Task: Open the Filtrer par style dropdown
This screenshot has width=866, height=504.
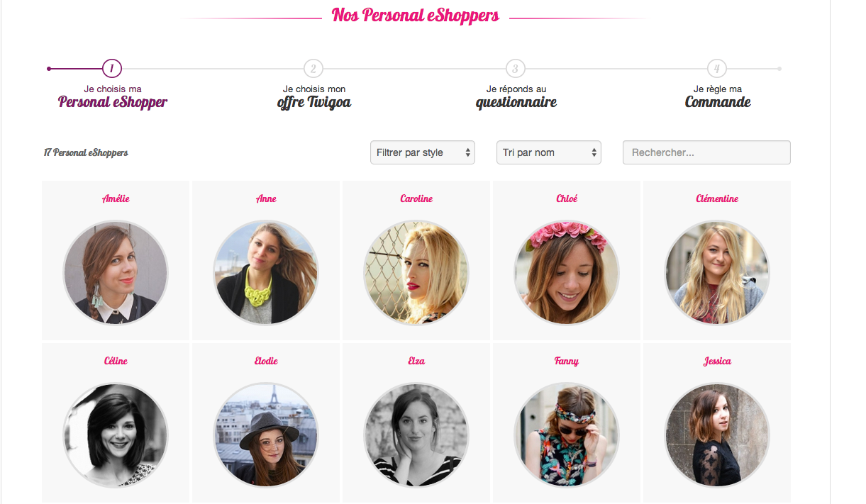Action: pos(422,152)
